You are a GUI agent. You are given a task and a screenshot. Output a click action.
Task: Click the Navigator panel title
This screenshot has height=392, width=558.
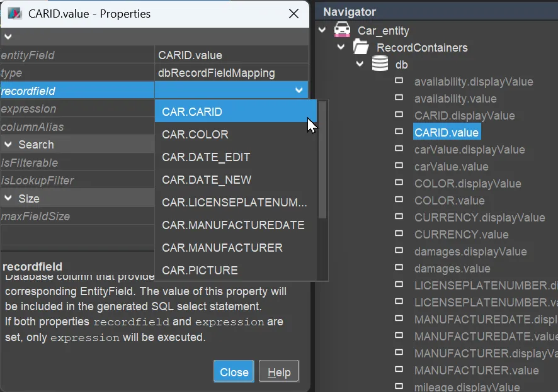click(350, 12)
